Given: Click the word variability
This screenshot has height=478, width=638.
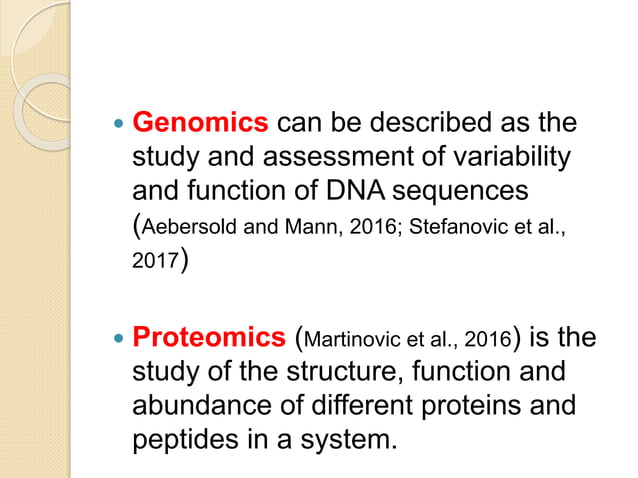Looking at the screenshot, I should (512, 157).
